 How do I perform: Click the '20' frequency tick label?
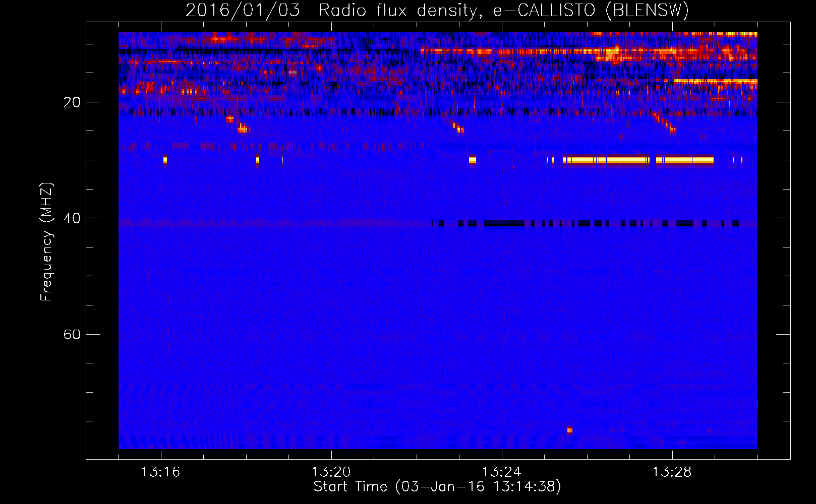coord(72,102)
